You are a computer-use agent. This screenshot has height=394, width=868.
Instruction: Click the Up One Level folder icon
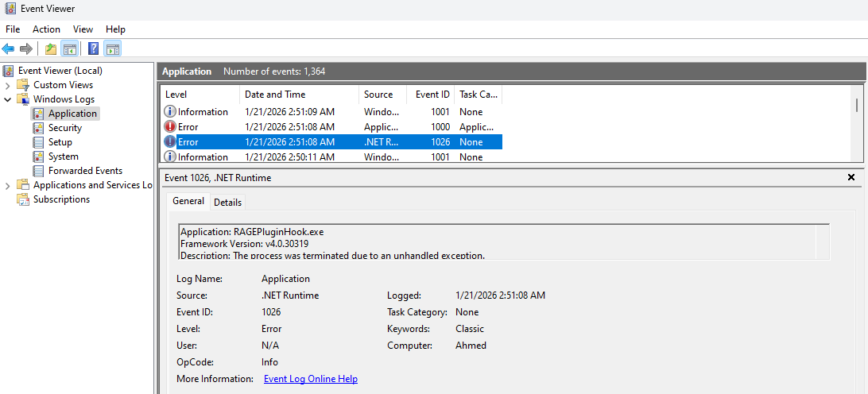click(51, 49)
